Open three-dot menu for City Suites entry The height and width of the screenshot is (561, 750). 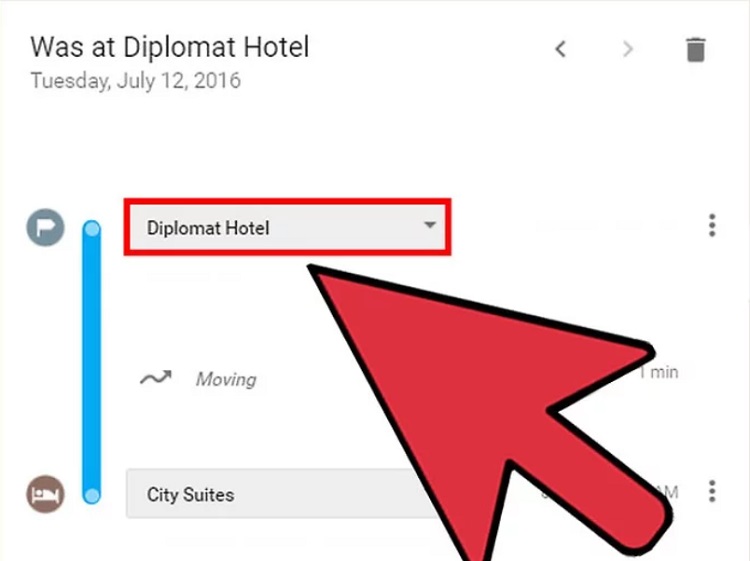tap(712, 491)
